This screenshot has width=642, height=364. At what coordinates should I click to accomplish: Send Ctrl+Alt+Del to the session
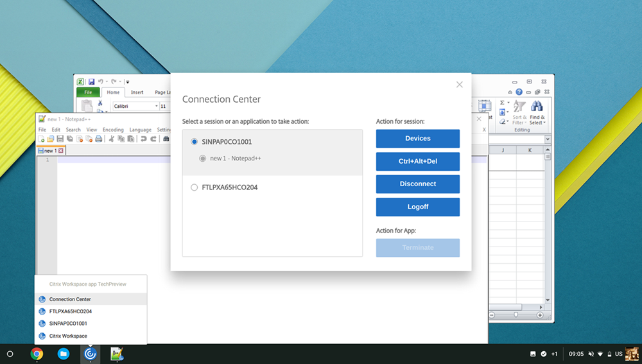coord(418,161)
